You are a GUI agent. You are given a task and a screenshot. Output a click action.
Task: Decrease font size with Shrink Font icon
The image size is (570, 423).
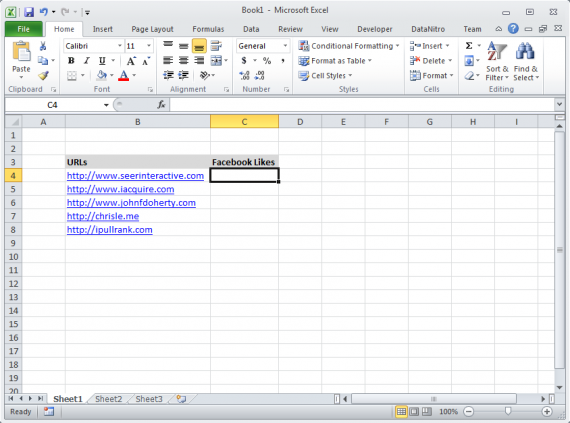coord(146,61)
